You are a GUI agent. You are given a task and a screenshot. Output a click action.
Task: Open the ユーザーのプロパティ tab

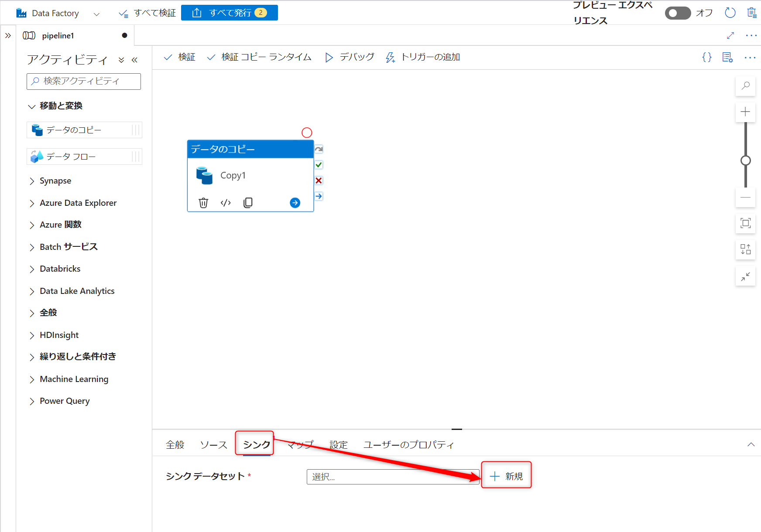(408, 445)
